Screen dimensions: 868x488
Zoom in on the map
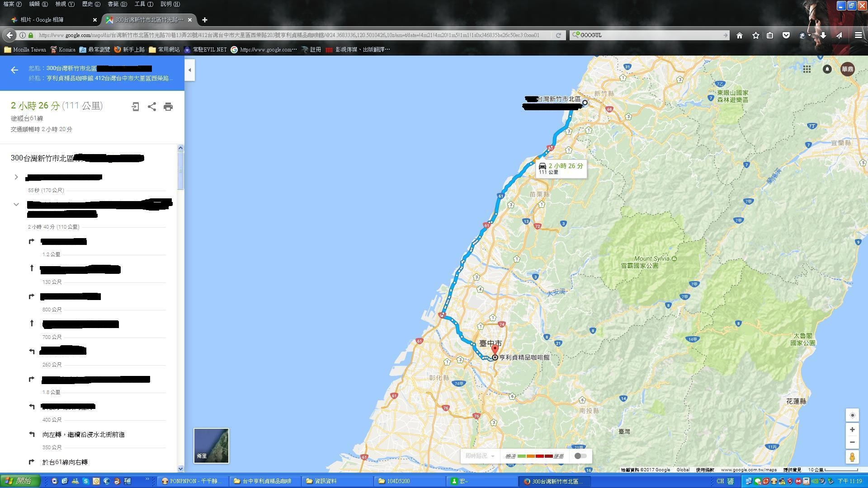click(x=852, y=430)
